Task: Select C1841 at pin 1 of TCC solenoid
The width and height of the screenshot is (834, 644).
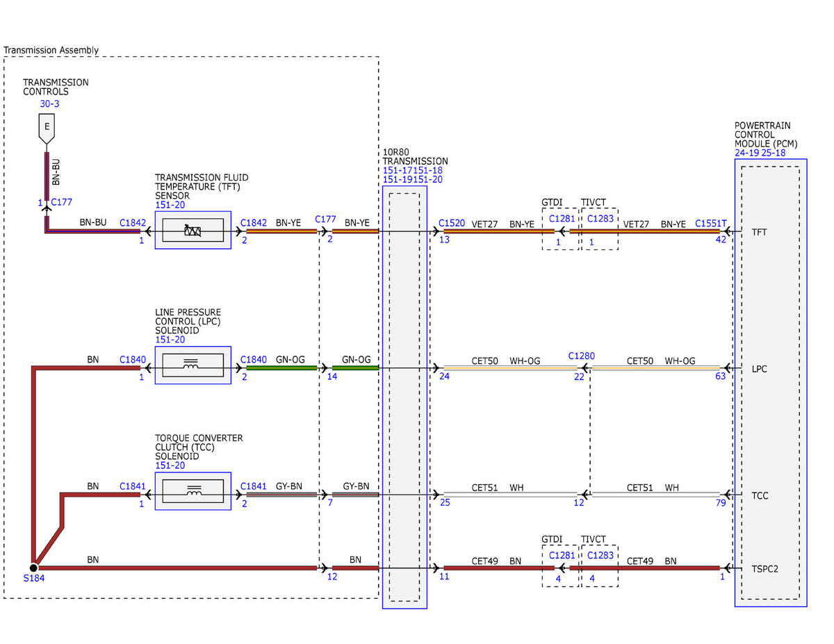Action: click(x=133, y=486)
